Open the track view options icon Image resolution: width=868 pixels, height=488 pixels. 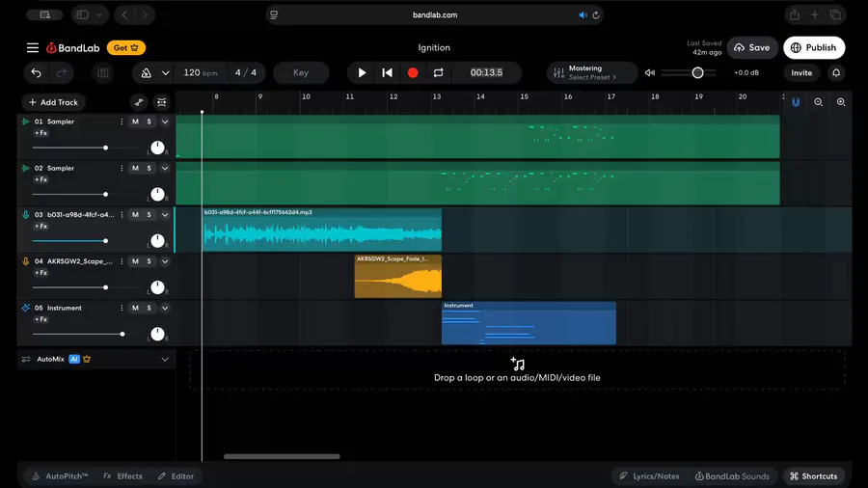162,102
